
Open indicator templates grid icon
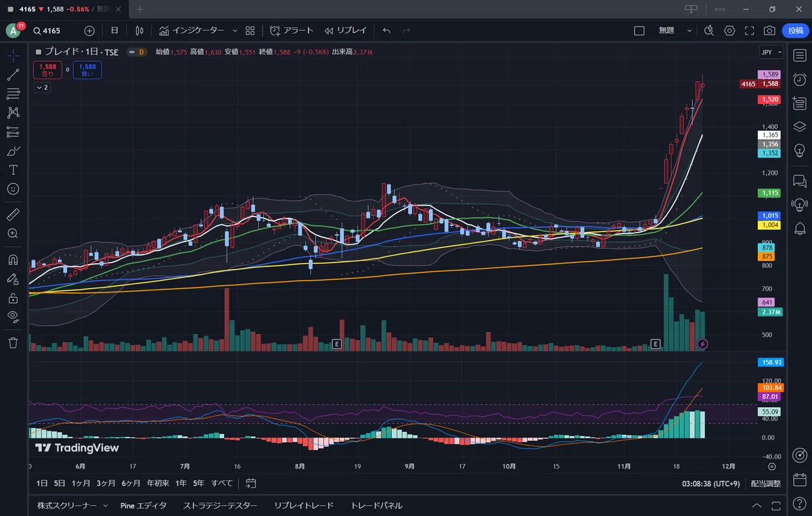pyautogui.click(x=250, y=30)
